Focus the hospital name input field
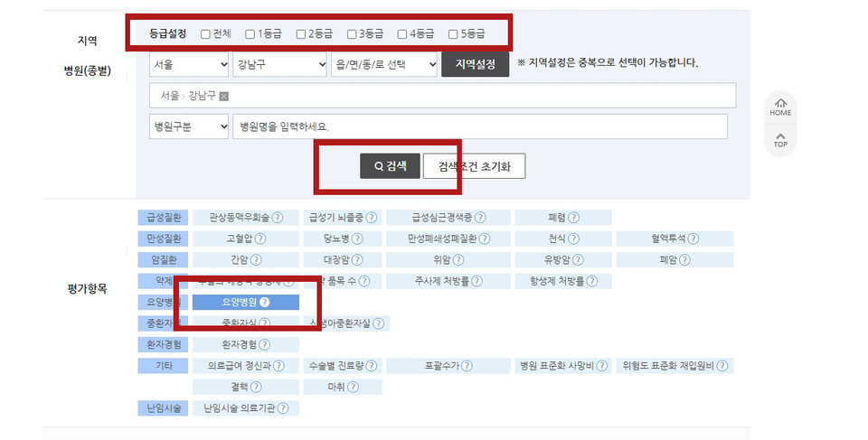Screen dimensions: 868x440 pos(480,126)
